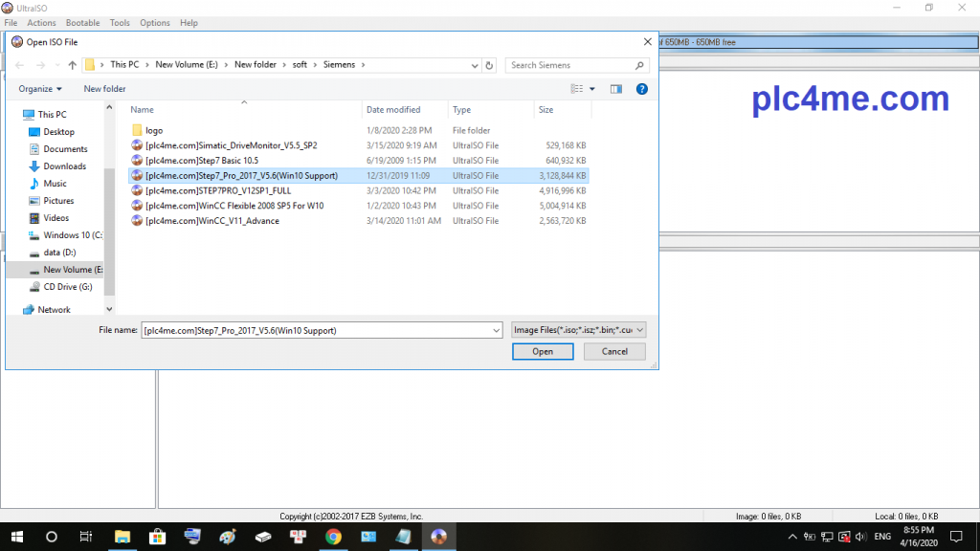This screenshot has width=980, height=551.
Task: Select Downloads in the navigation pane
Action: 64,166
